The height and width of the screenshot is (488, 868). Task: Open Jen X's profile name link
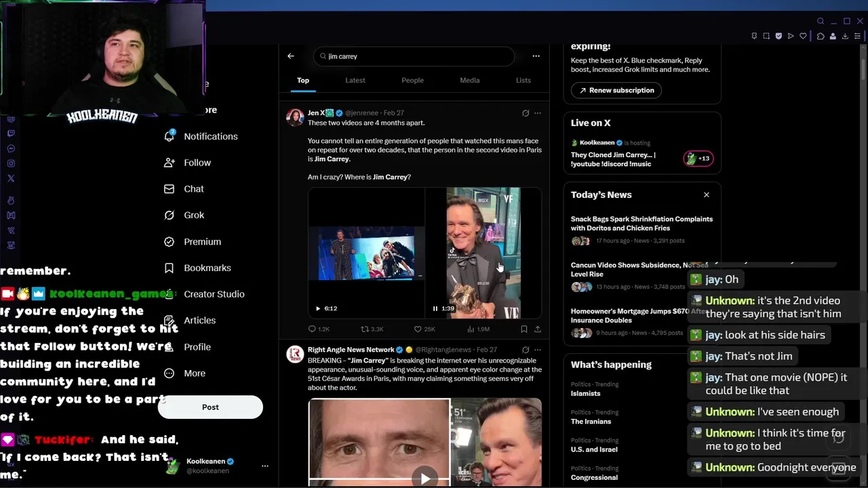coord(316,113)
